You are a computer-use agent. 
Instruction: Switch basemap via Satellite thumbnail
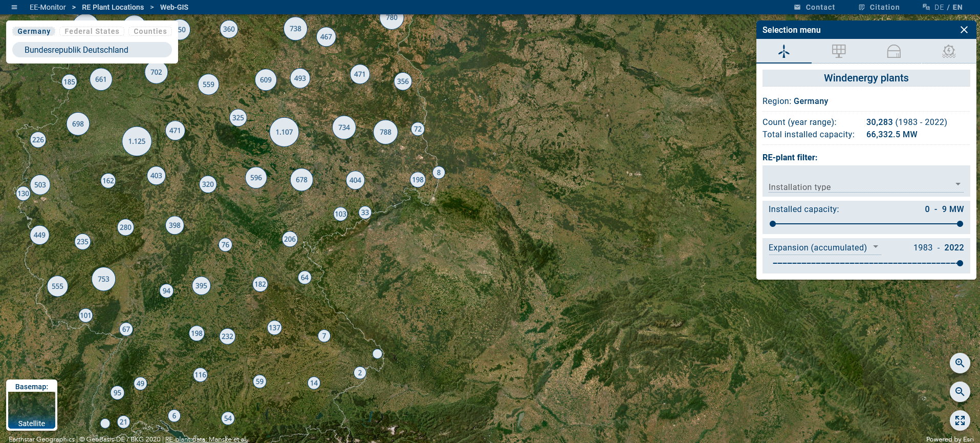pos(32,410)
